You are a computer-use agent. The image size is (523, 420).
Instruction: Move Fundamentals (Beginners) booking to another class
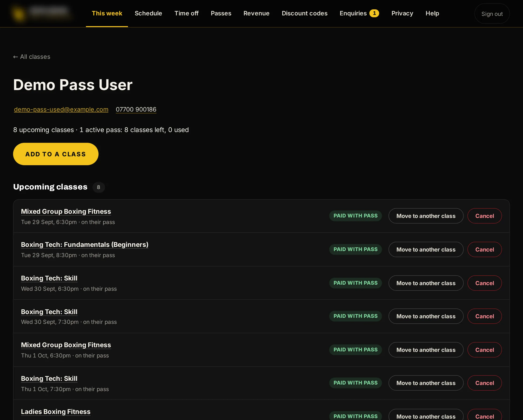pyautogui.click(x=426, y=249)
